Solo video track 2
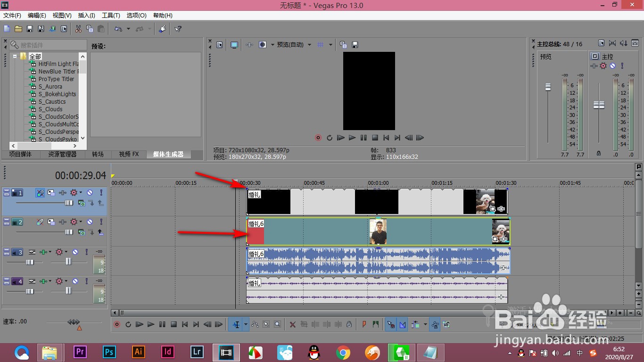This screenshot has height=362, width=644. [101, 222]
